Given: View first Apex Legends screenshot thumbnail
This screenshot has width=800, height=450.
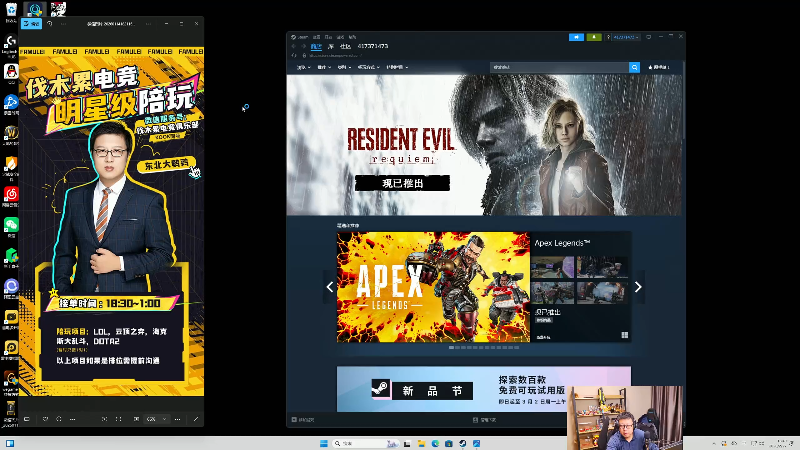Looking at the screenshot, I should coord(553,267).
